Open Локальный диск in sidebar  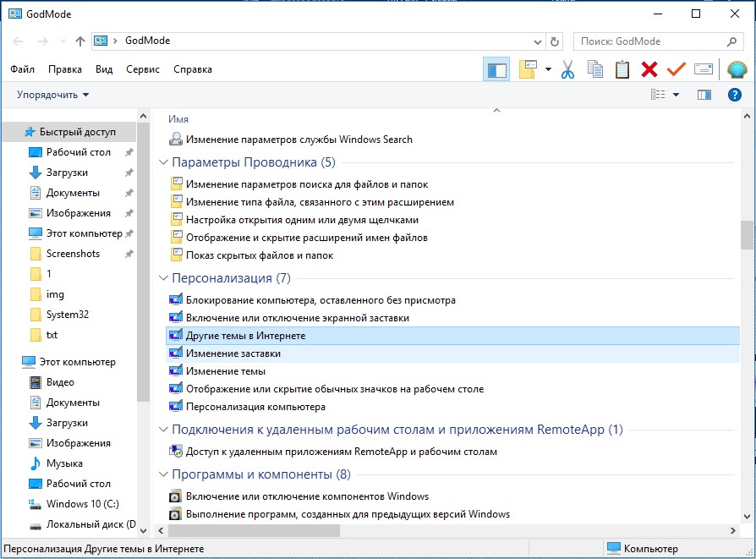pos(90,523)
